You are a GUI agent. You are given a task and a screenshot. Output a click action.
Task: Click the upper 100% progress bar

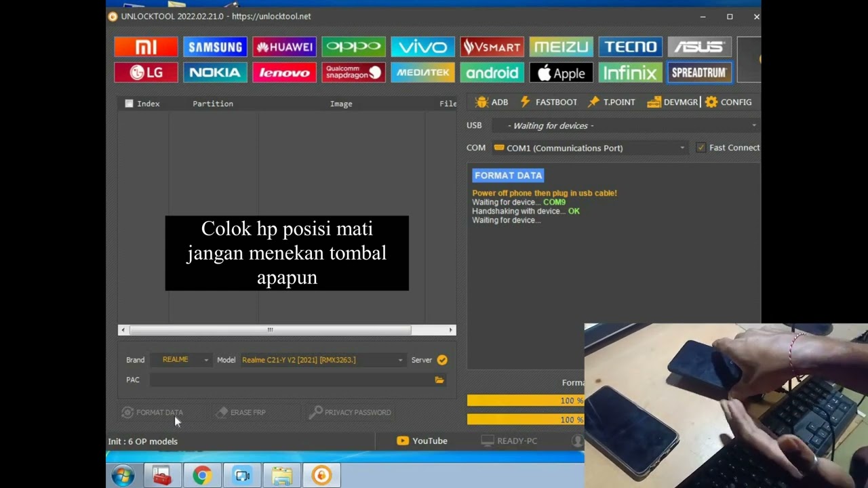[x=526, y=401]
